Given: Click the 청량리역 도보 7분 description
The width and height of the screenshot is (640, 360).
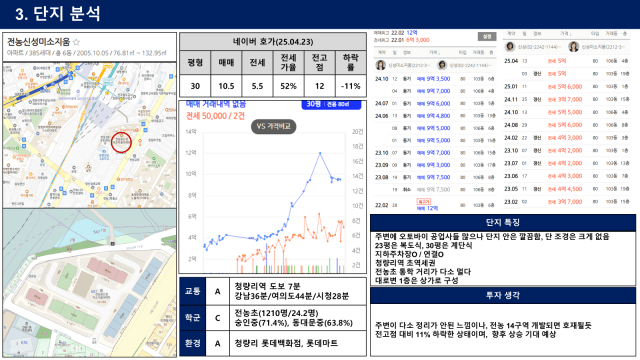Looking at the screenshot, I should [267, 286].
